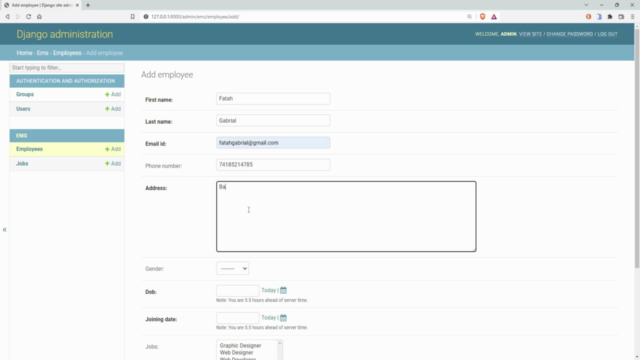Click the page vertical scrollbar
Viewport: 640px width, 360px height.
click(637, 148)
